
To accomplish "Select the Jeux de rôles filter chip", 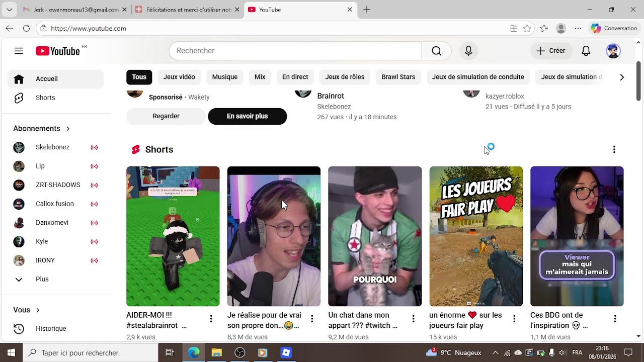I will click(345, 77).
